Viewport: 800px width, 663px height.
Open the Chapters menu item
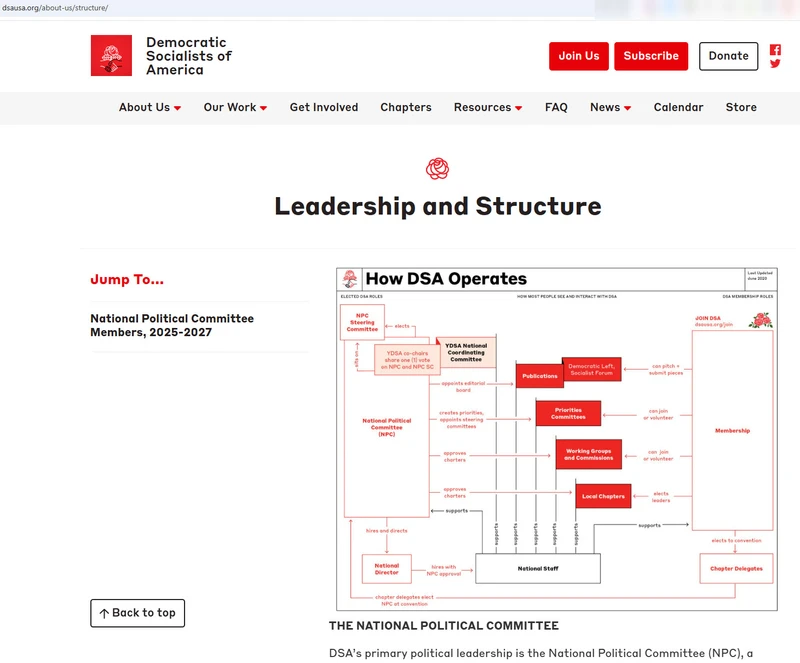(406, 108)
